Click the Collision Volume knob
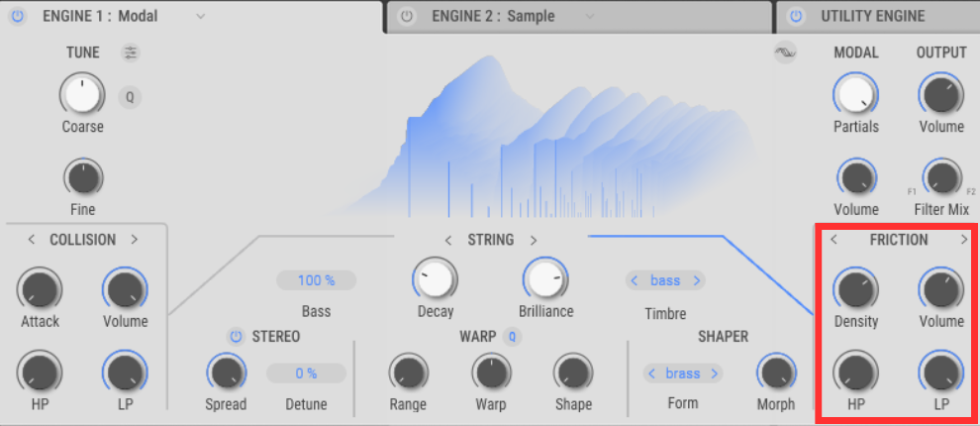 [125, 289]
